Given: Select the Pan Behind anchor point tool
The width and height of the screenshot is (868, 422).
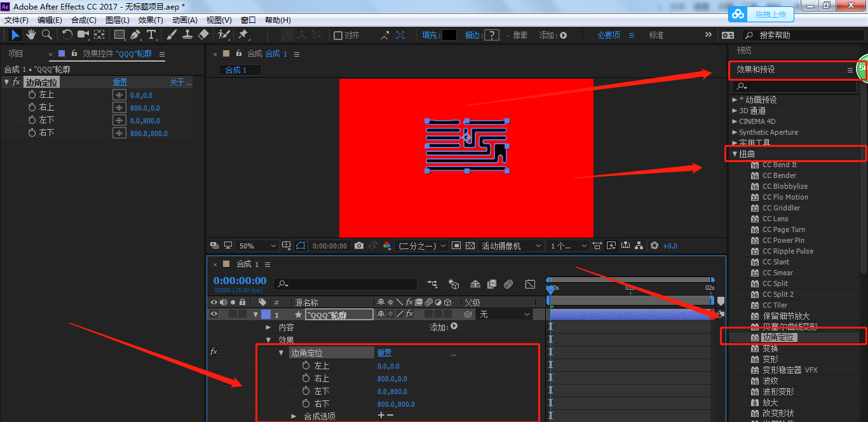Looking at the screenshot, I should [x=100, y=35].
